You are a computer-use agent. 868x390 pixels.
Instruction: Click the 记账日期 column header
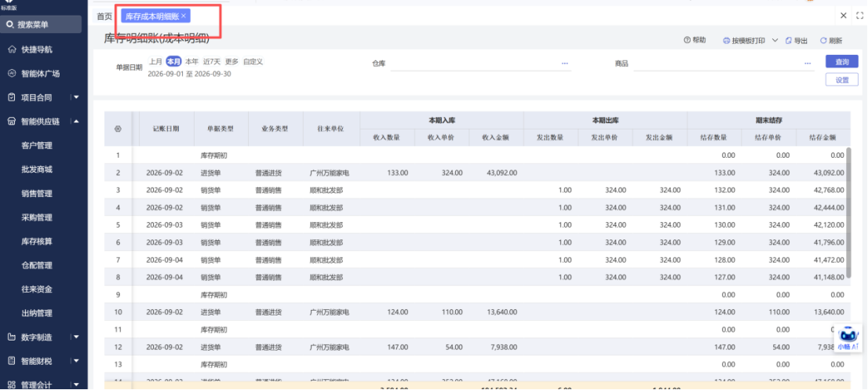[x=166, y=129]
